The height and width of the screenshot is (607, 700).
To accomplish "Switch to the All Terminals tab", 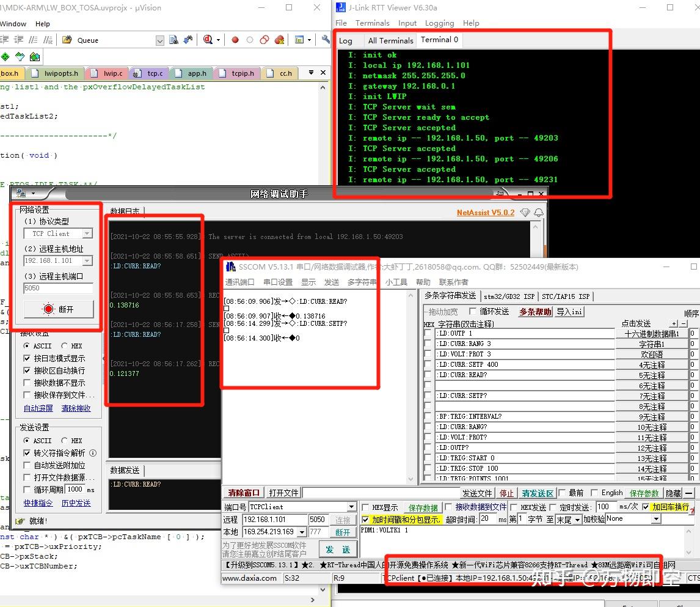I will 391,40.
